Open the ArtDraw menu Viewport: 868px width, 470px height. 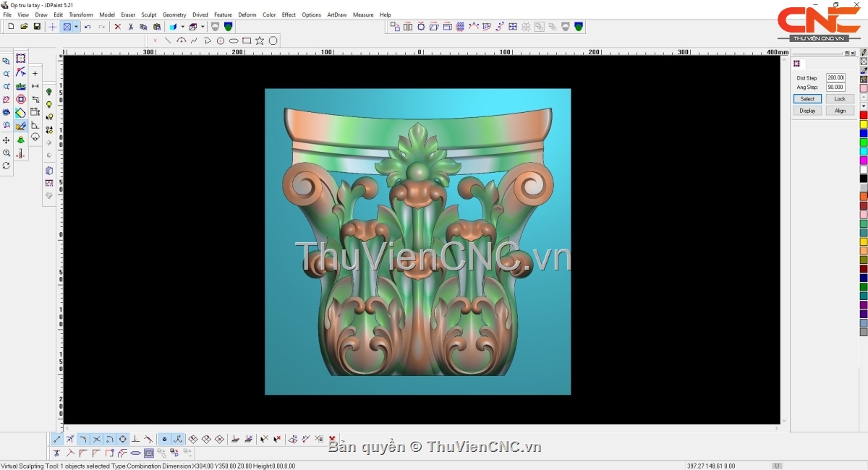pos(336,14)
